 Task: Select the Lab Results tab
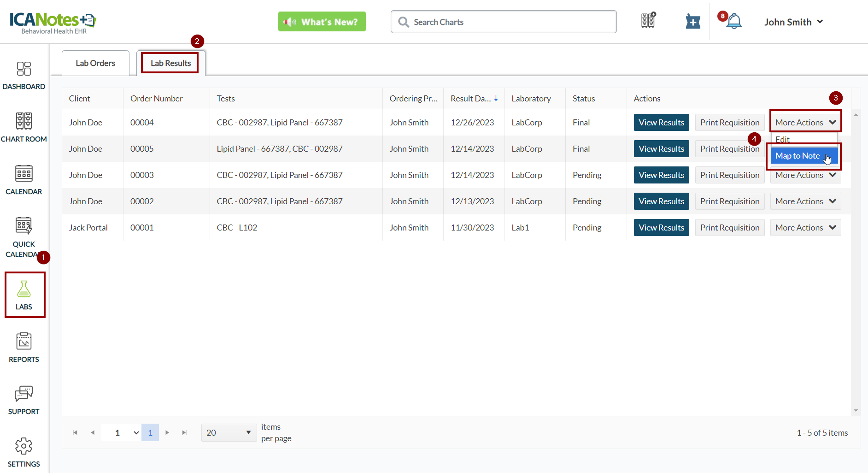pyautogui.click(x=170, y=63)
